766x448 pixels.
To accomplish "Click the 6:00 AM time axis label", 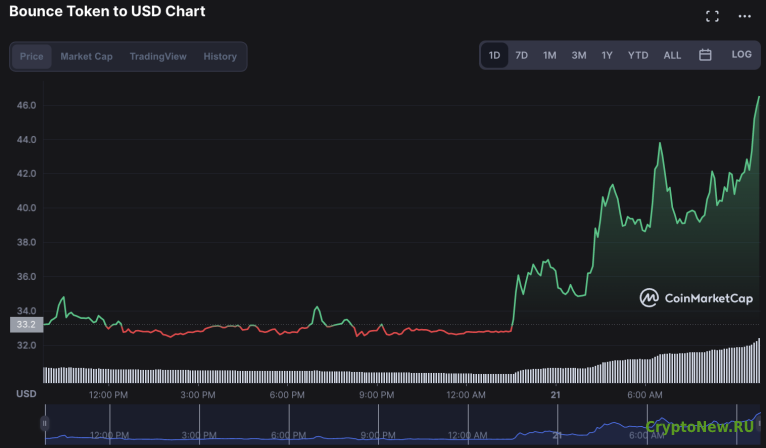I will (x=645, y=395).
